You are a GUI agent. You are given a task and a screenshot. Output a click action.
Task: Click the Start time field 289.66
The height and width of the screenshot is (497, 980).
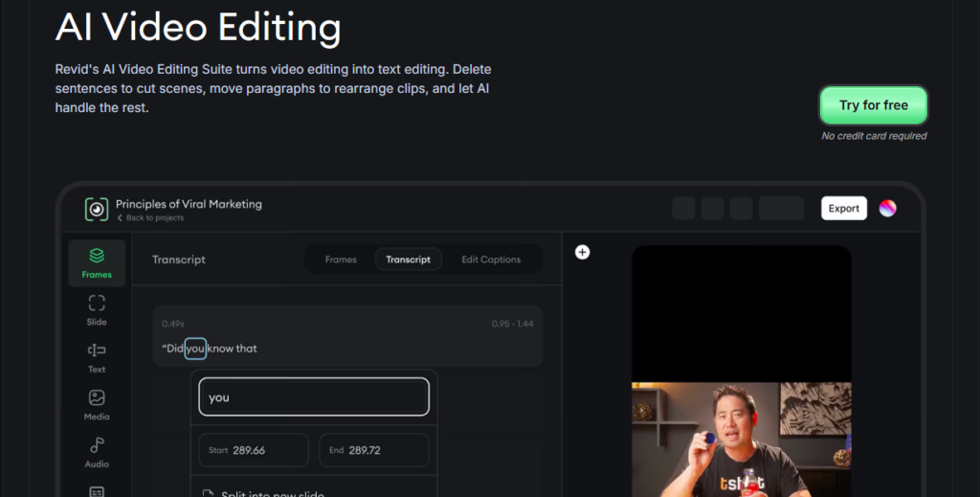coord(254,450)
